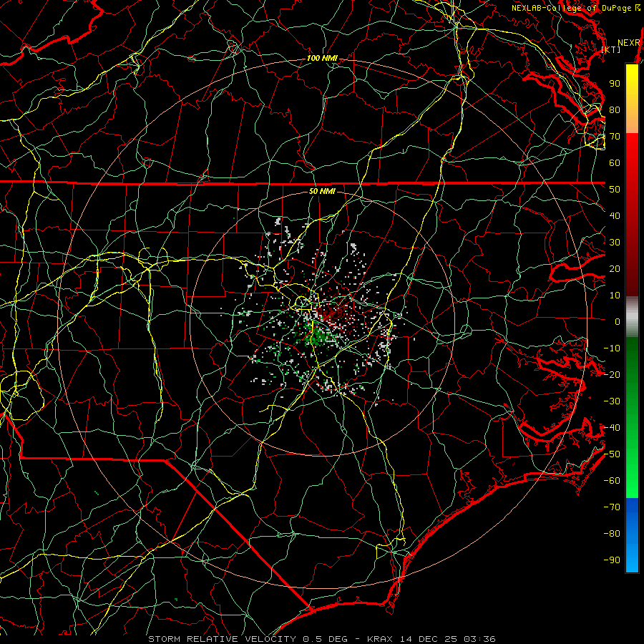Click the -70 knots scale value

(x=612, y=507)
